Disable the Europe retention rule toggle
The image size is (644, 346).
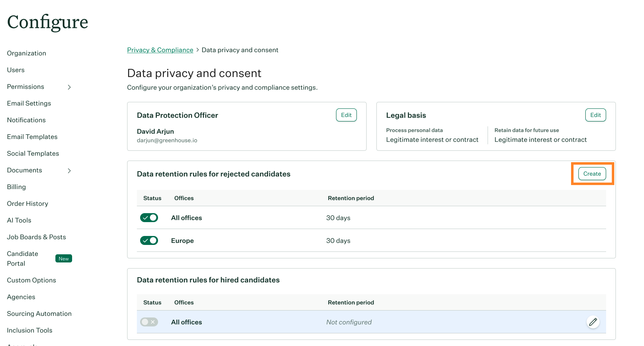(149, 240)
